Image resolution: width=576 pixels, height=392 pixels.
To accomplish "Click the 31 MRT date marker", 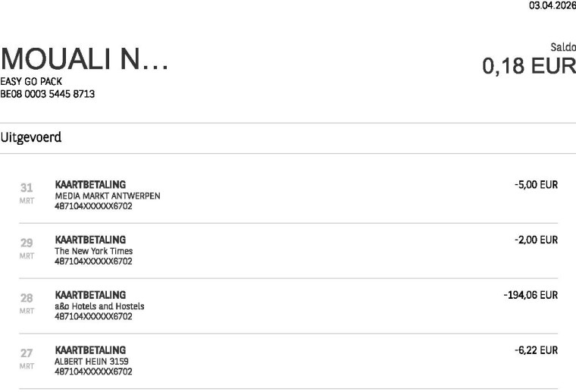I will [x=27, y=193].
